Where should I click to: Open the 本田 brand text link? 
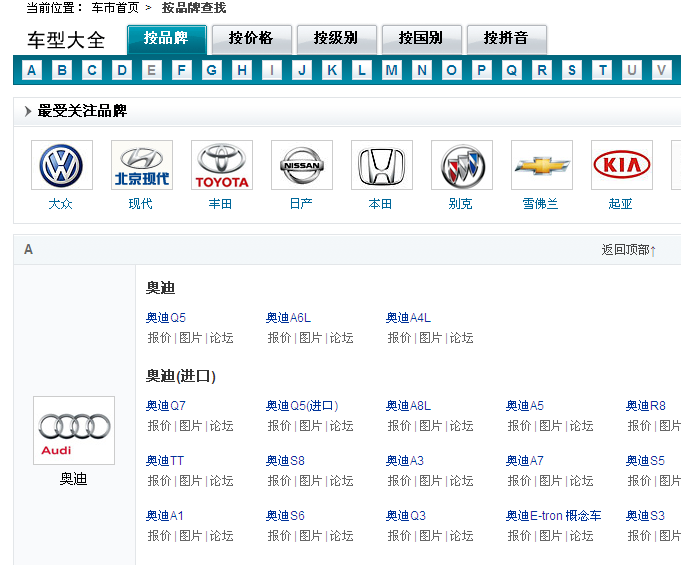(x=380, y=204)
